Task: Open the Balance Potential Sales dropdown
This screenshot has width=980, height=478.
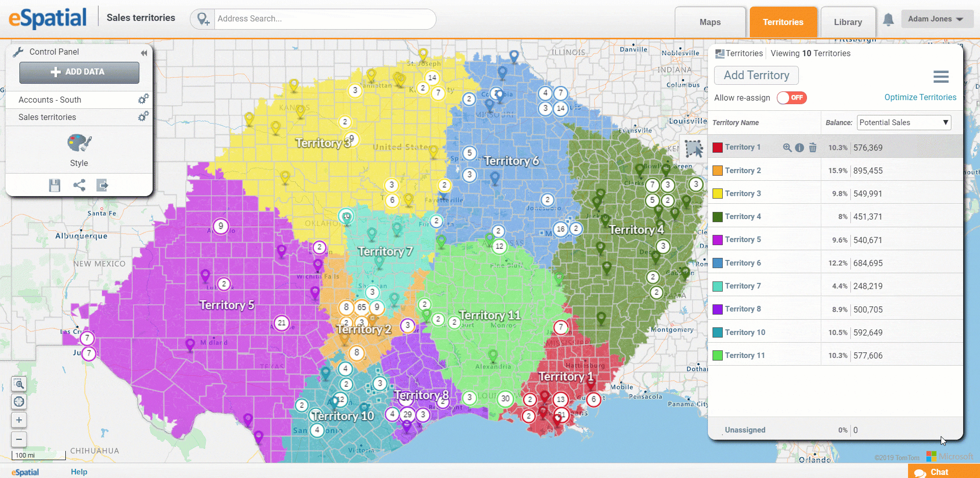Action: (x=903, y=122)
